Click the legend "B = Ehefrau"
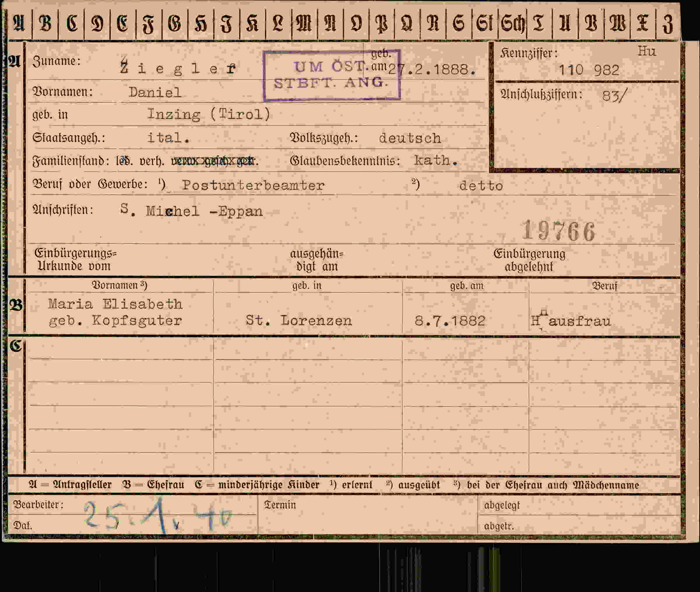Image resolution: width=700 pixels, height=592 pixels. coord(154,485)
